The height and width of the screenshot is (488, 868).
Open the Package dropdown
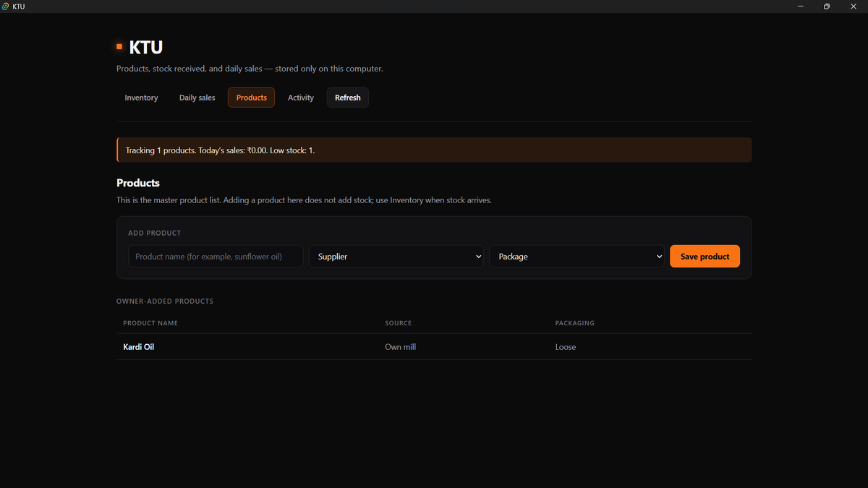point(577,257)
